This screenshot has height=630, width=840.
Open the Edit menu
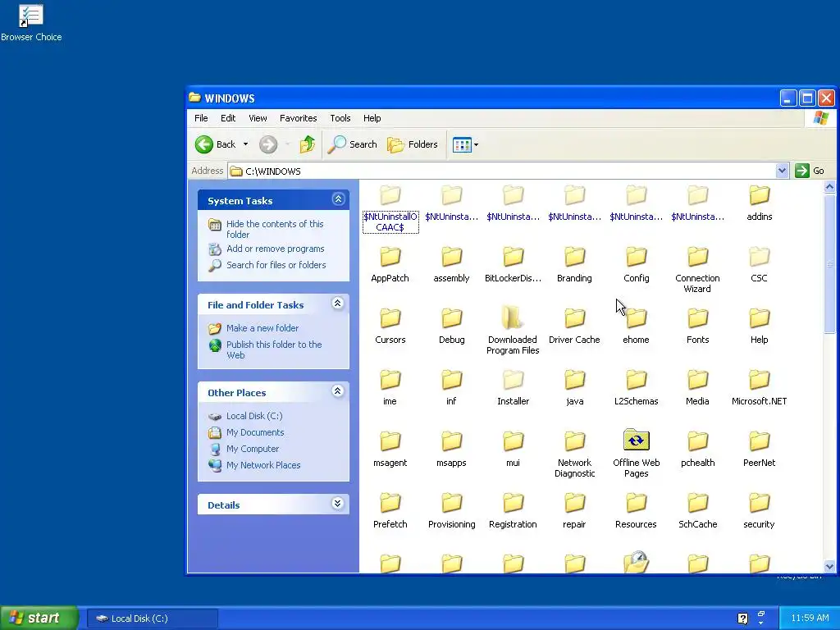(x=228, y=118)
